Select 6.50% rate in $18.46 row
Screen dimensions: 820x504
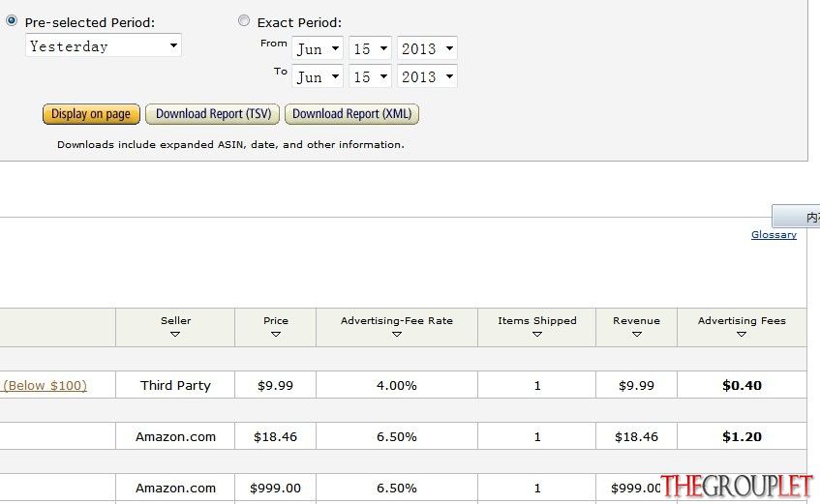click(x=396, y=436)
